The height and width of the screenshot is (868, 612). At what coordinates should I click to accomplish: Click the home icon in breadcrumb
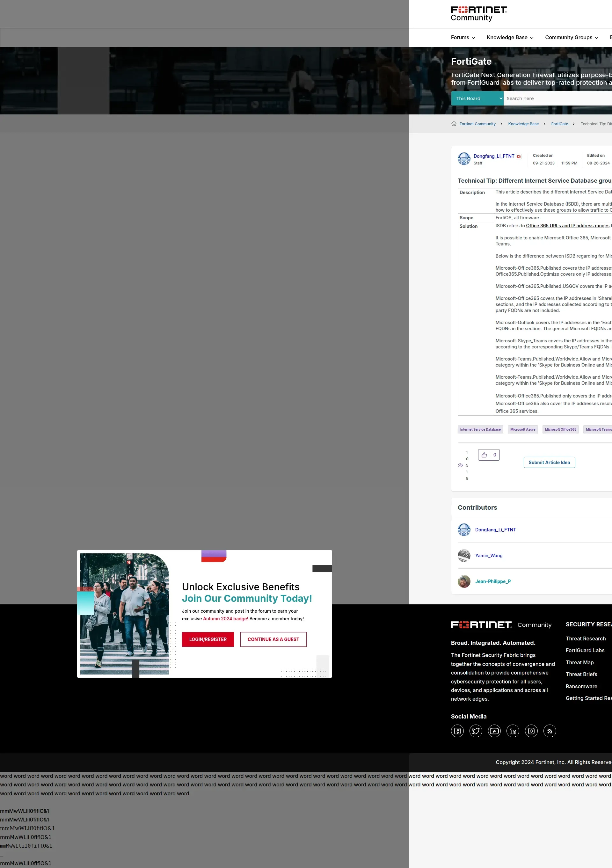pos(454,124)
